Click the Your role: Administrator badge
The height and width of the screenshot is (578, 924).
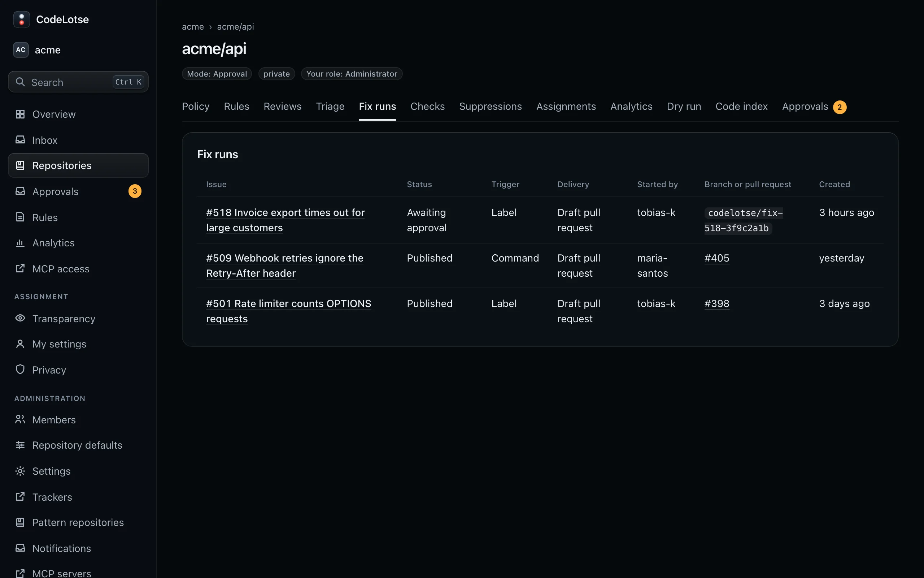(352, 74)
